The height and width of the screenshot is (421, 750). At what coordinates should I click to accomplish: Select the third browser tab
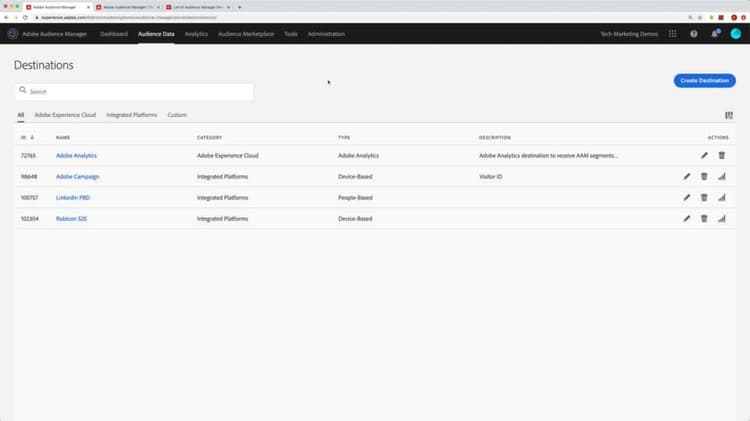(x=198, y=7)
